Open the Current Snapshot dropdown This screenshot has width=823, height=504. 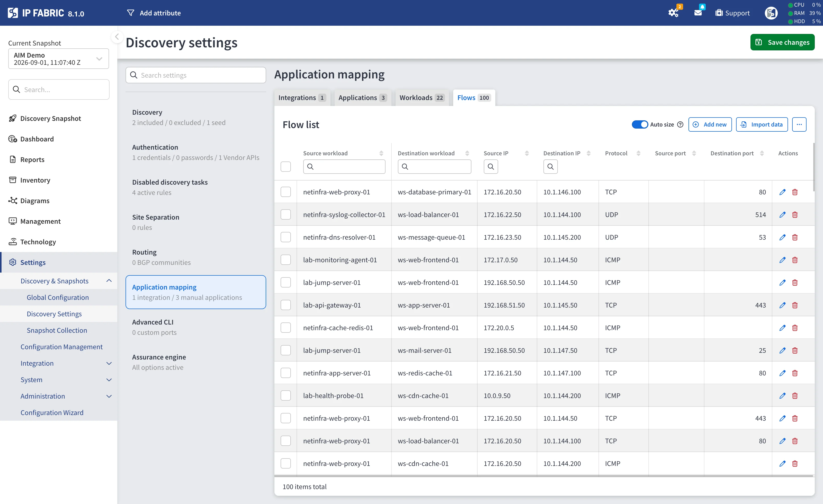pos(58,59)
